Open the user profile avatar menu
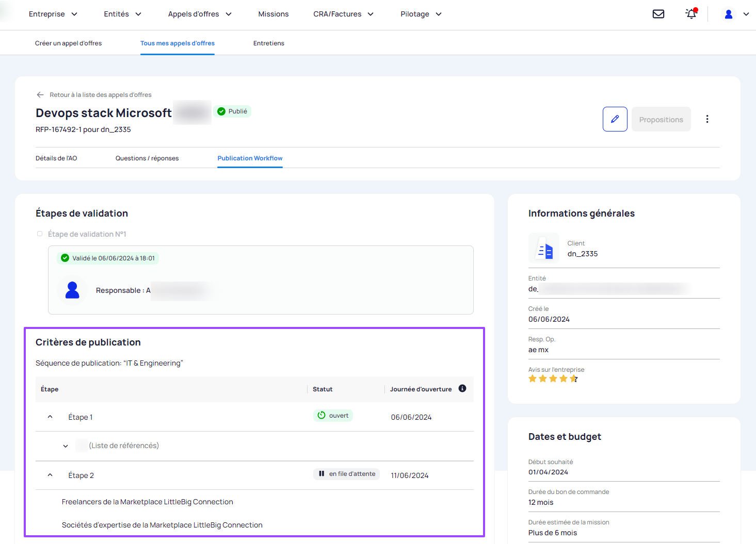 [729, 14]
